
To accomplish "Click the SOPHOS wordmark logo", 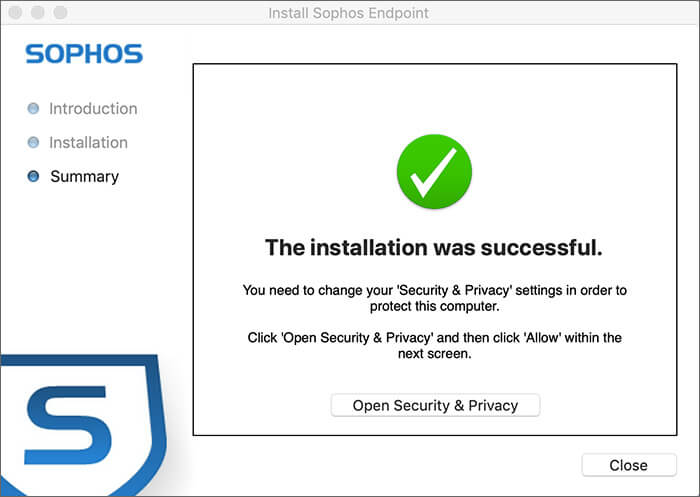I will [x=84, y=54].
